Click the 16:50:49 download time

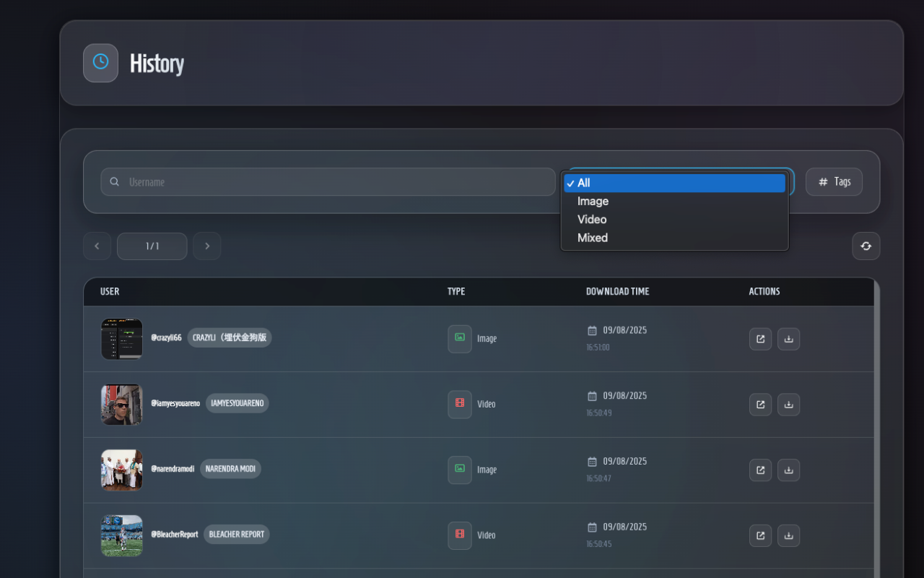(x=599, y=413)
